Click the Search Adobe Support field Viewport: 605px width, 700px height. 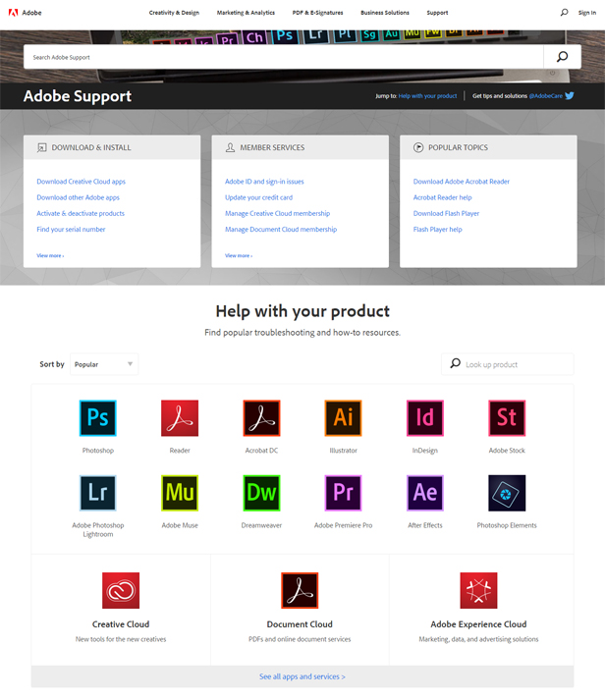pos(284,57)
